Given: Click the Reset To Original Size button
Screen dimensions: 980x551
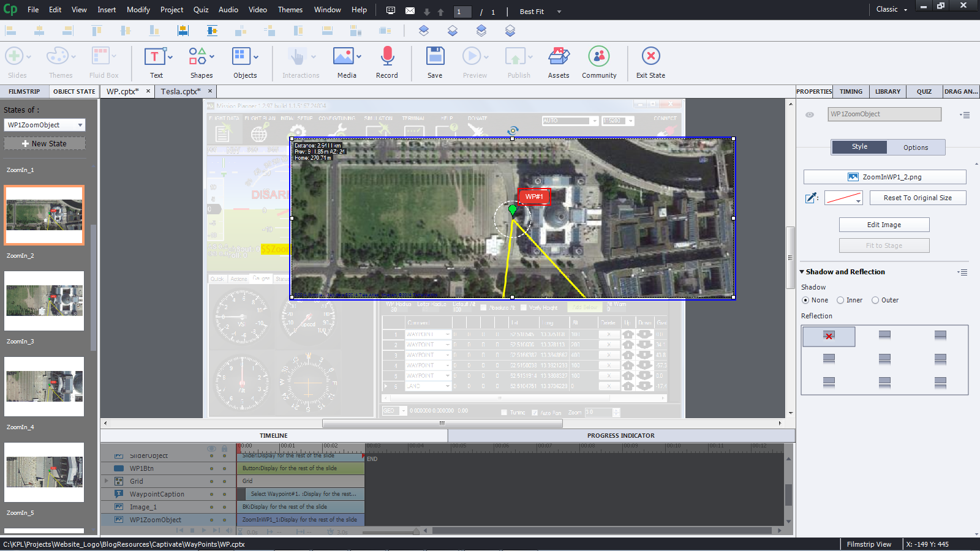Looking at the screenshot, I should tap(917, 198).
